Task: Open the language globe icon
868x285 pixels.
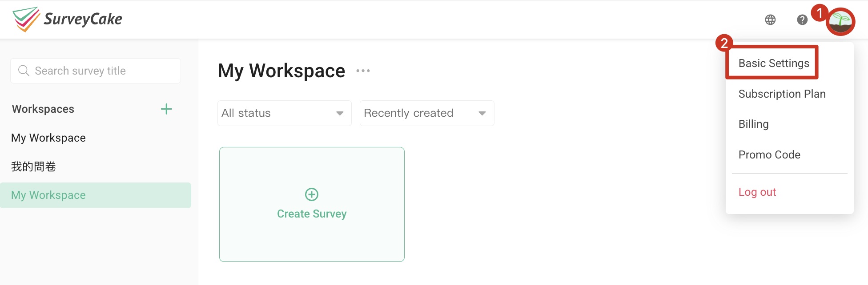Action: coord(771,20)
